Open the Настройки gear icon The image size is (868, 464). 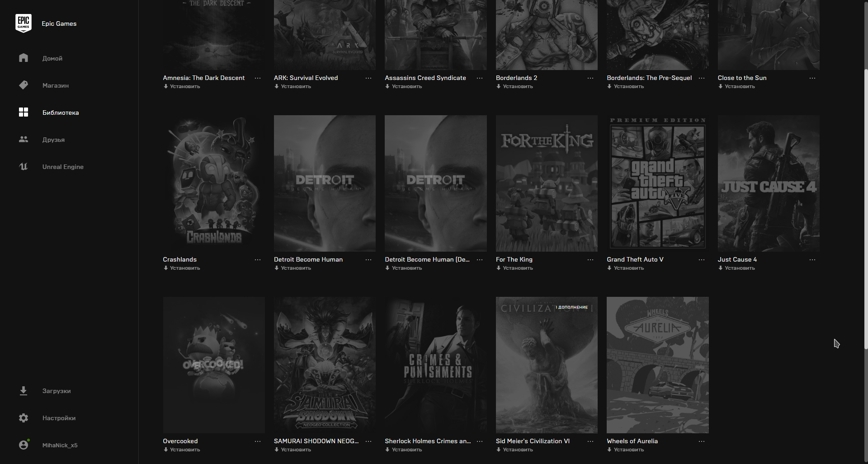click(24, 418)
